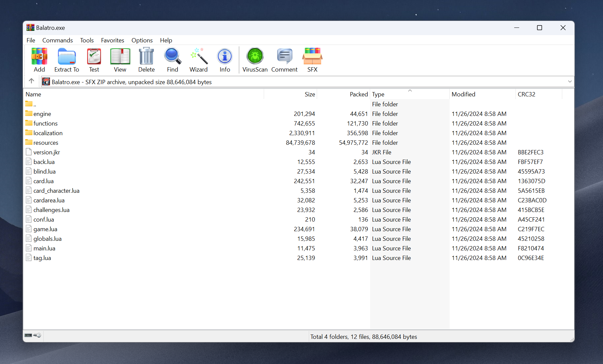The image size is (603, 364).
Task: Open the Options menu
Action: 142,40
